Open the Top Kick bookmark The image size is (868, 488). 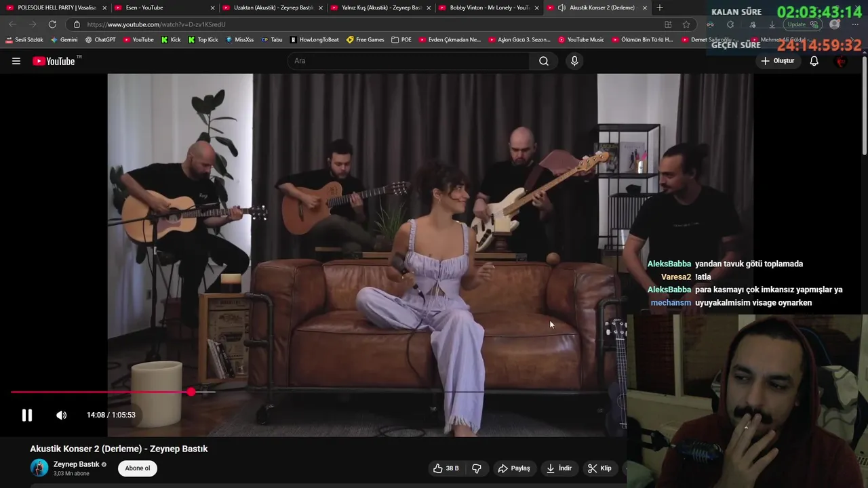[203, 40]
